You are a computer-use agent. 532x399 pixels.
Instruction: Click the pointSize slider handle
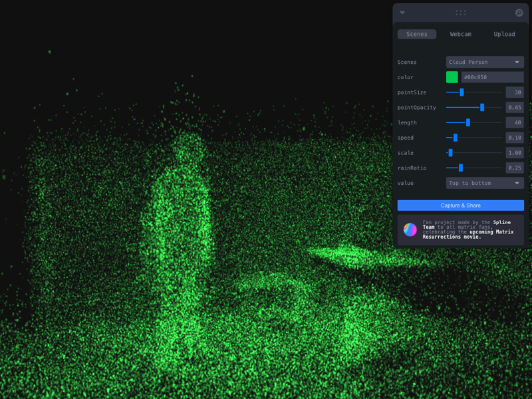(x=462, y=92)
